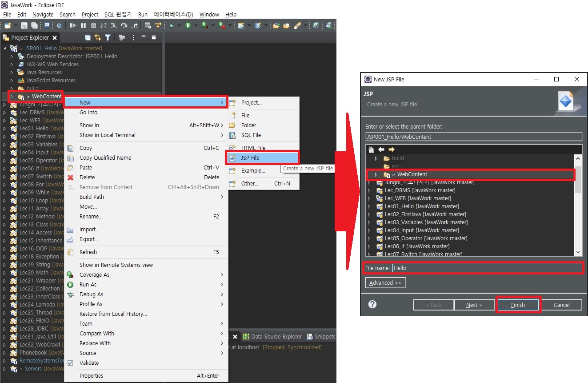Click the Step Return icon
The width and height of the screenshot is (588, 383).
[135, 25]
